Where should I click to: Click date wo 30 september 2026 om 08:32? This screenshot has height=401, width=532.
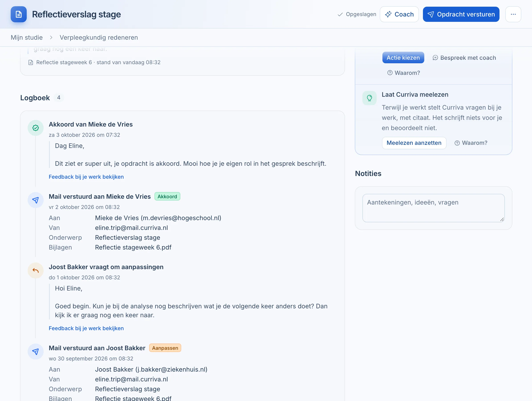click(91, 359)
